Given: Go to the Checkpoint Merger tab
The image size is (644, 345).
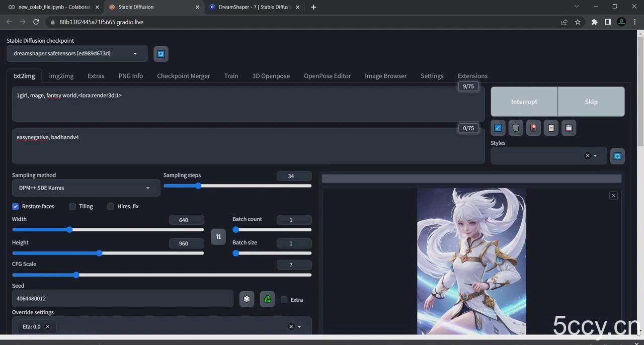Looking at the screenshot, I should [x=184, y=76].
